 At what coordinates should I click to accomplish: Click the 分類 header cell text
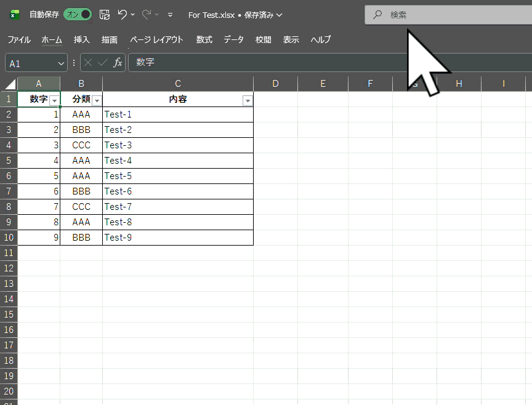tap(81, 99)
